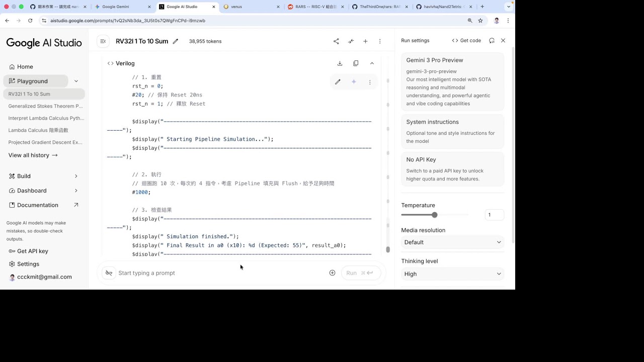The image size is (644, 362).
Task: Open tab search dropdown arrow
Action: 509,7
